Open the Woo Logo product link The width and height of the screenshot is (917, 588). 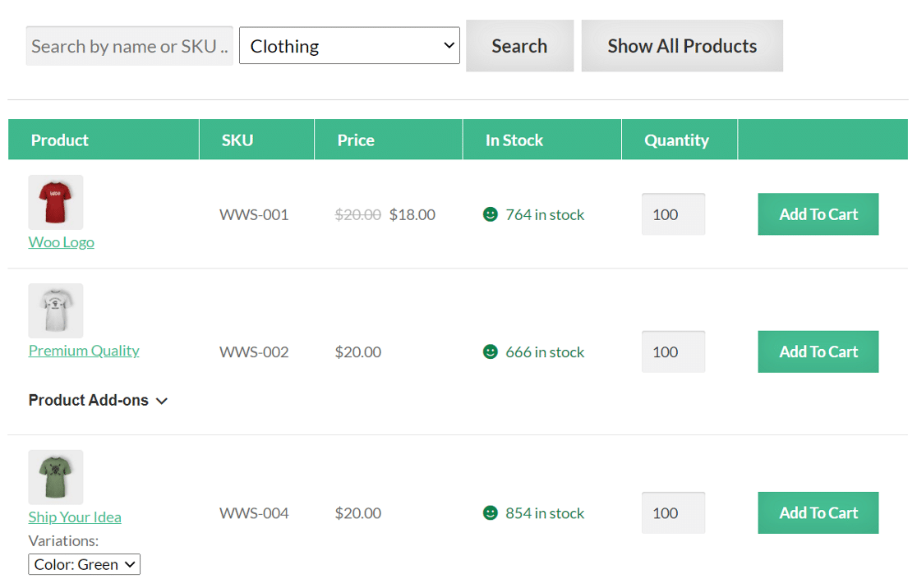coord(61,241)
